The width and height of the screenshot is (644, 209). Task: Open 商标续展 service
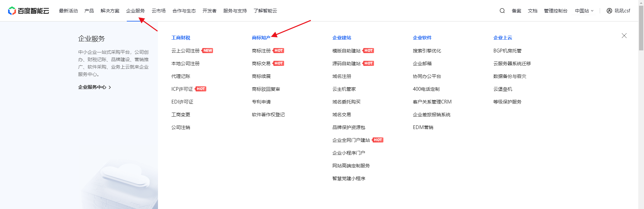(261, 76)
